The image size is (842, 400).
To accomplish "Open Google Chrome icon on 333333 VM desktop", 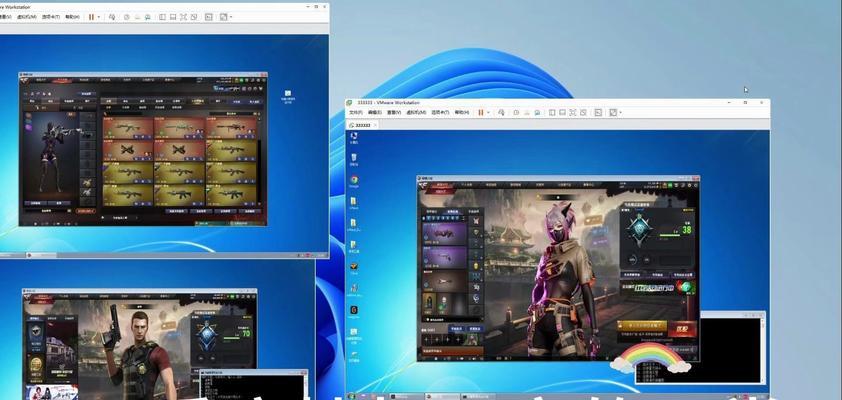I will (x=354, y=181).
